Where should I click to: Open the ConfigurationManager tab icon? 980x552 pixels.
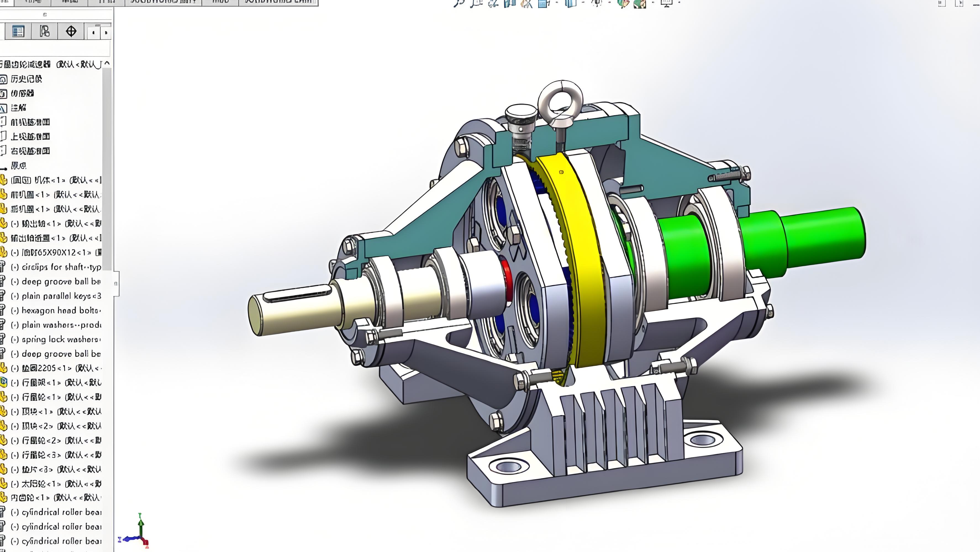click(44, 31)
